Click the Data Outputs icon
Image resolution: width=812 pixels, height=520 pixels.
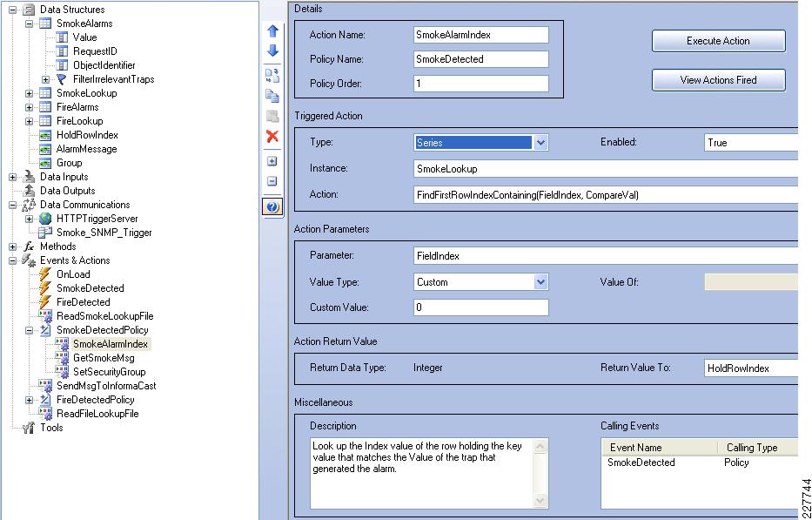click(x=29, y=191)
